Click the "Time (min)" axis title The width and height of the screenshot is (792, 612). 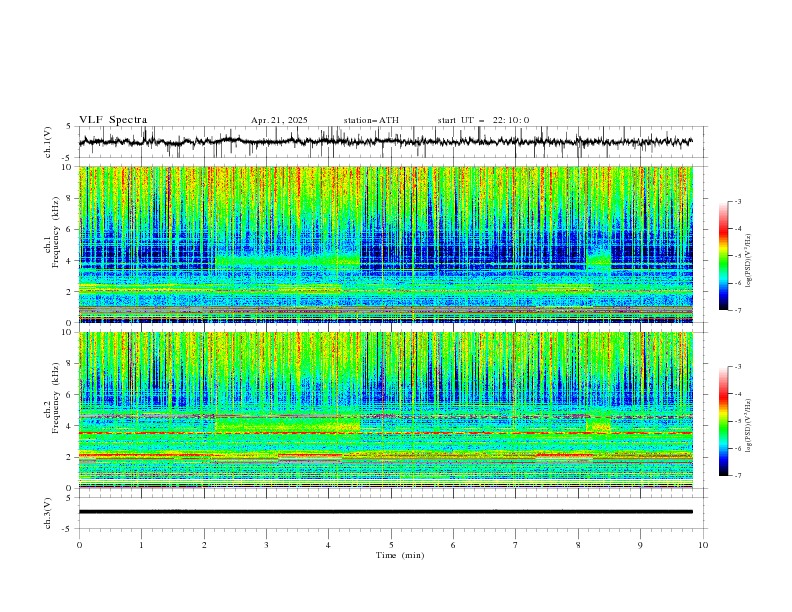point(400,555)
